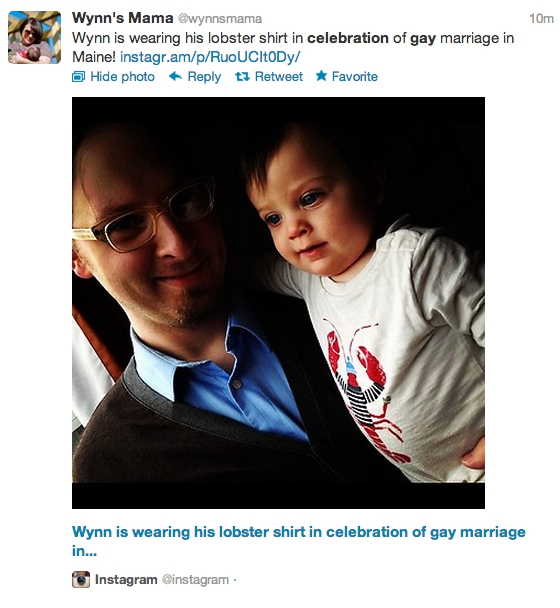This screenshot has height=608, width=560.
Task: Open the embedded Instagram photo
Action: pos(278,302)
